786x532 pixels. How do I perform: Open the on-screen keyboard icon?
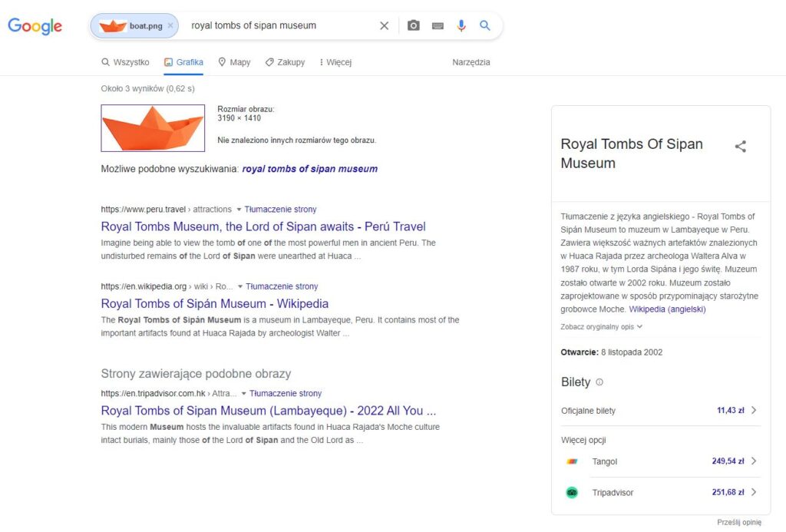point(438,25)
